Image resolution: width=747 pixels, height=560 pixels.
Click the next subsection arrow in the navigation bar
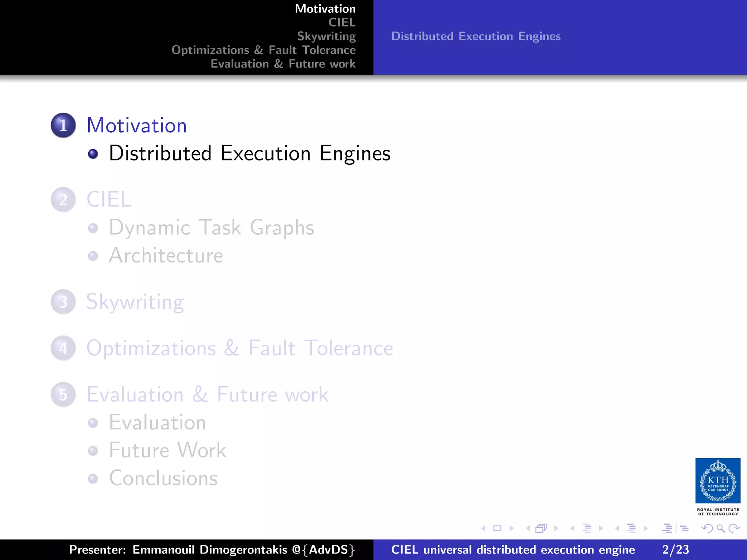tap(601, 528)
